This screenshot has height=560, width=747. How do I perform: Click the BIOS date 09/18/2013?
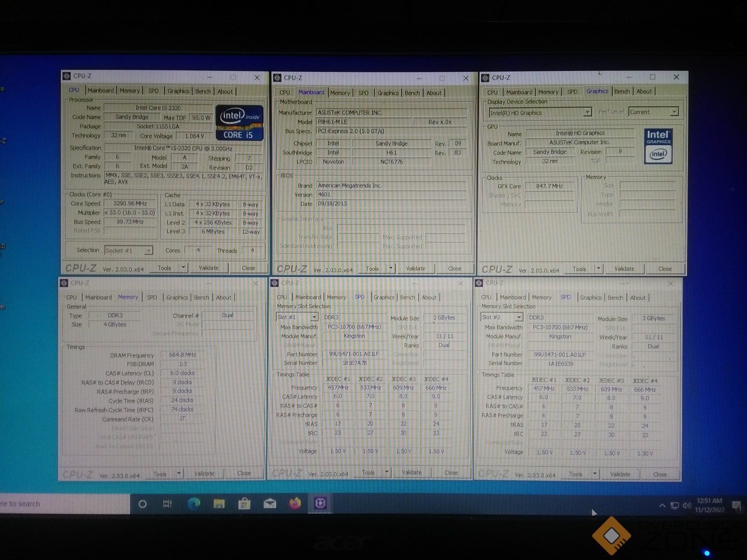pos(391,204)
